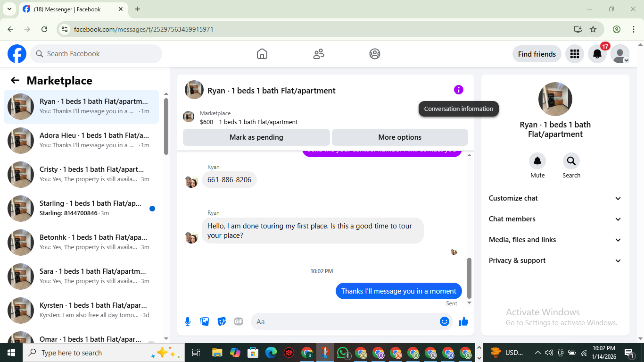Viewport: 644px width, 362px height.
Task: Click the 'Thanks I'll message you' bubble
Action: coord(399,291)
